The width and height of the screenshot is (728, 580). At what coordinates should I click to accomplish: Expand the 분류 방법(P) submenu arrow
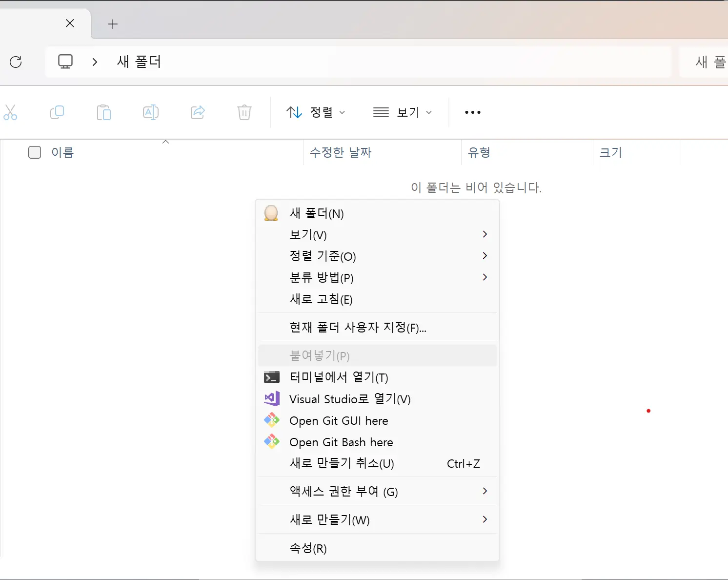coord(485,277)
